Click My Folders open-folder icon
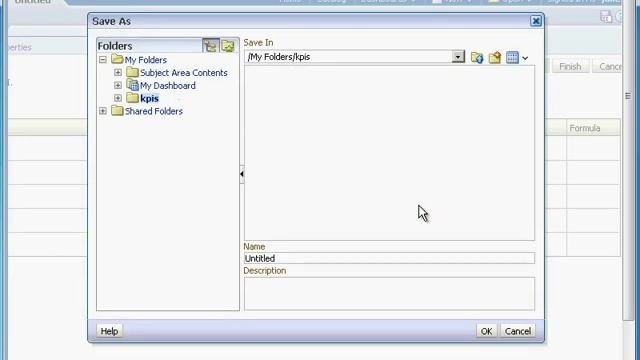Viewport: 640px width, 360px height. pos(117,59)
